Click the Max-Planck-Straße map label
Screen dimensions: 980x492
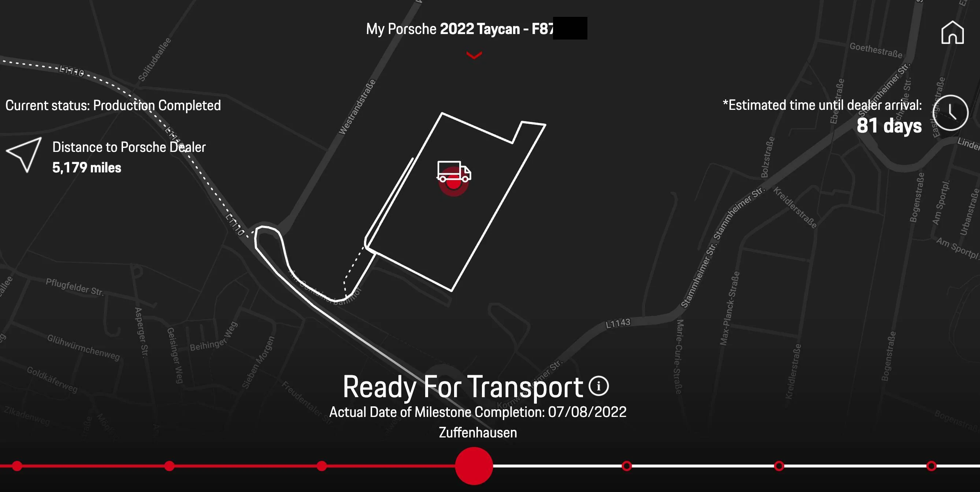pyautogui.click(x=730, y=308)
